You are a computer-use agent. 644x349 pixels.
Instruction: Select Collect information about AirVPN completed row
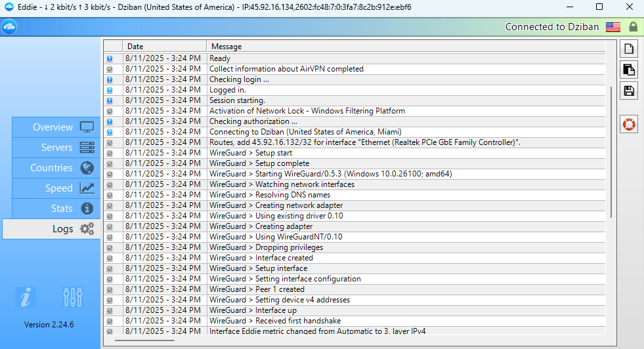(x=354, y=69)
